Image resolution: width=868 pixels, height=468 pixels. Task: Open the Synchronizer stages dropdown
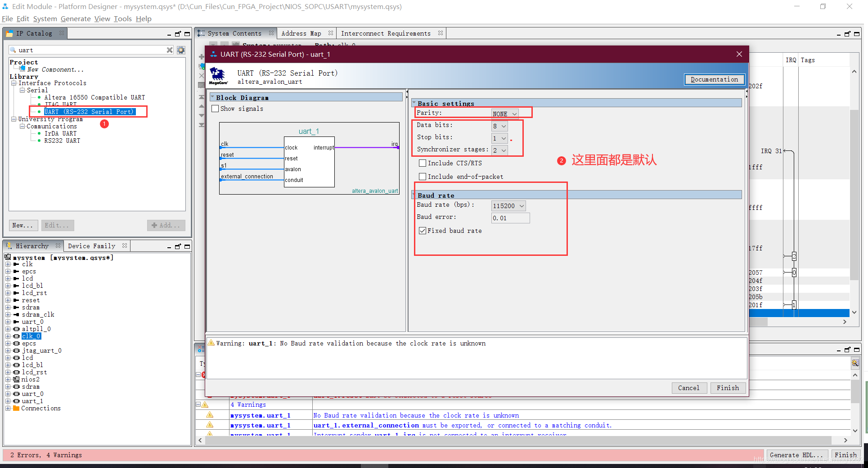[499, 150]
